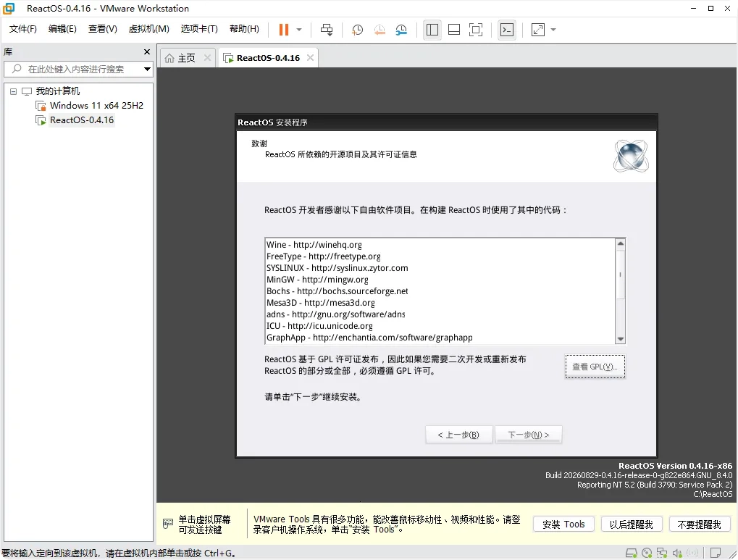Open the 查看(V) menu
This screenshot has height=560, width=738.
click(103, 29)
